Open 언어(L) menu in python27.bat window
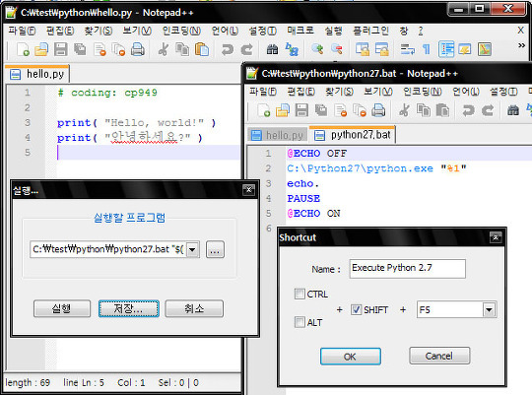The height and width of the screenshot is (395, 532). 465,92
